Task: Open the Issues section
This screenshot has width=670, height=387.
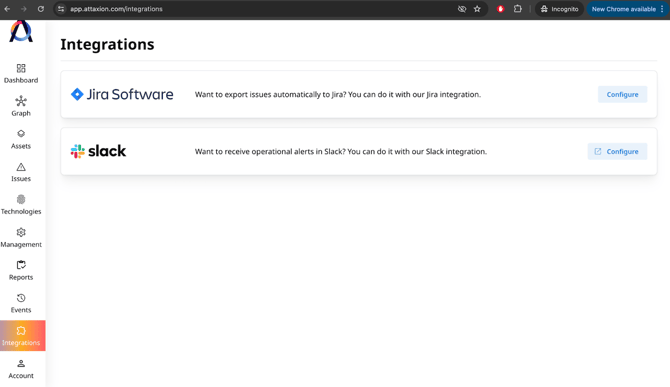Action: point(21,172)
